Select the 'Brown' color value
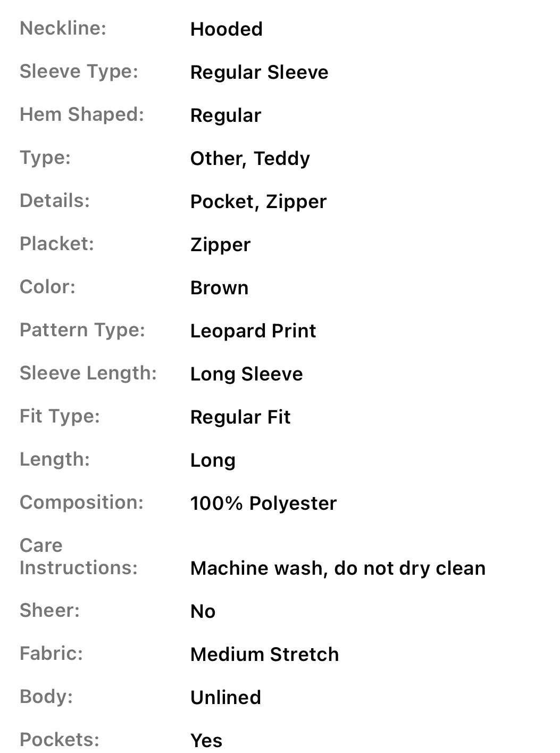560x753 pixels. tap(219, 288)
